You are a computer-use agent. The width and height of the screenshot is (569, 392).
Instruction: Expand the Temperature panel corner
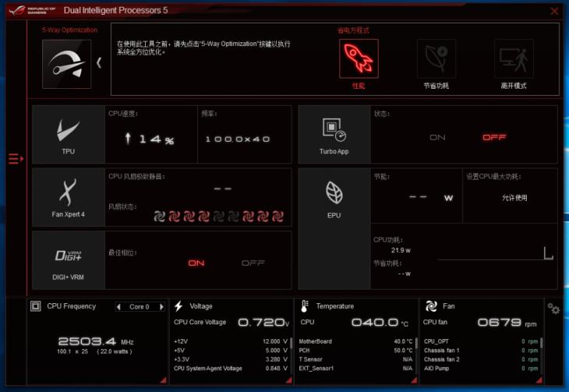click(x=415, y=380)
